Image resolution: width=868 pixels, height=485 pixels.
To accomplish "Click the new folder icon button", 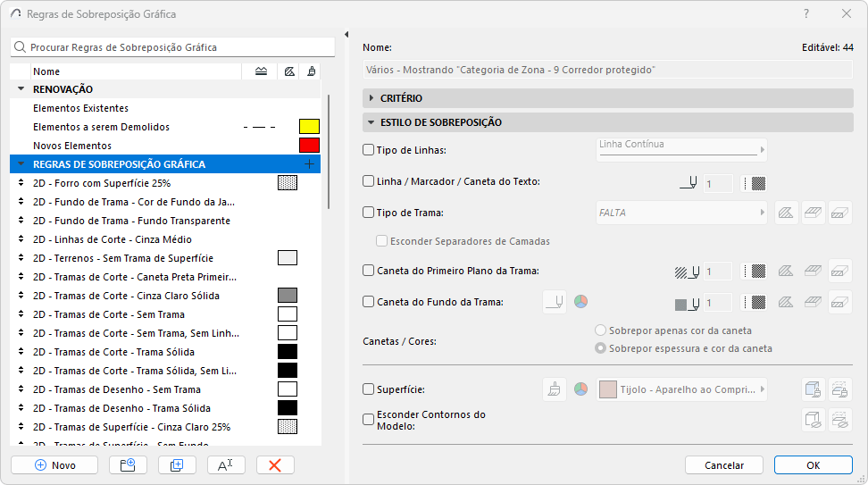I will click(128, 465).
